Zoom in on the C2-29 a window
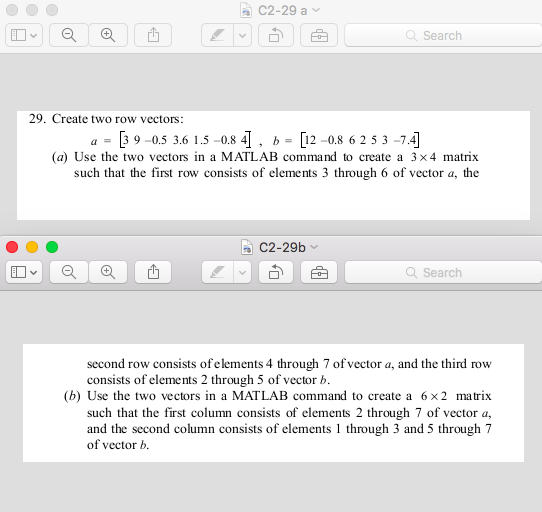This screenshot has height=512, width=542. click(108, 35)
